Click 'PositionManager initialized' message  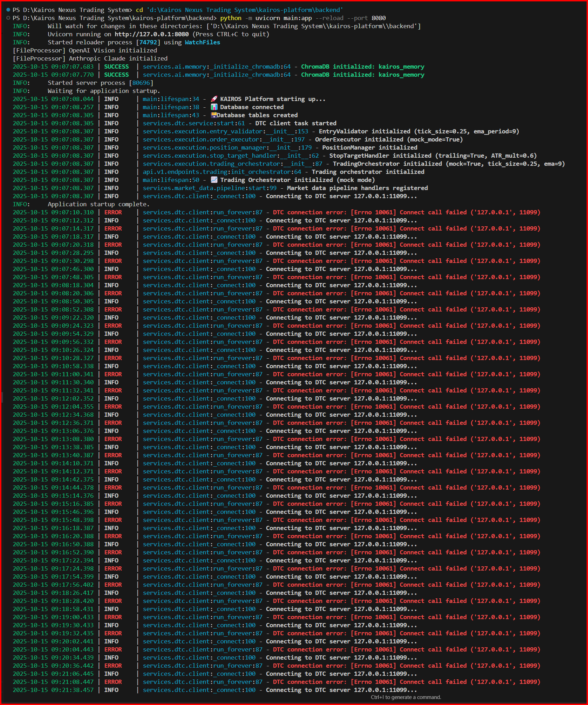pos(369,147)
